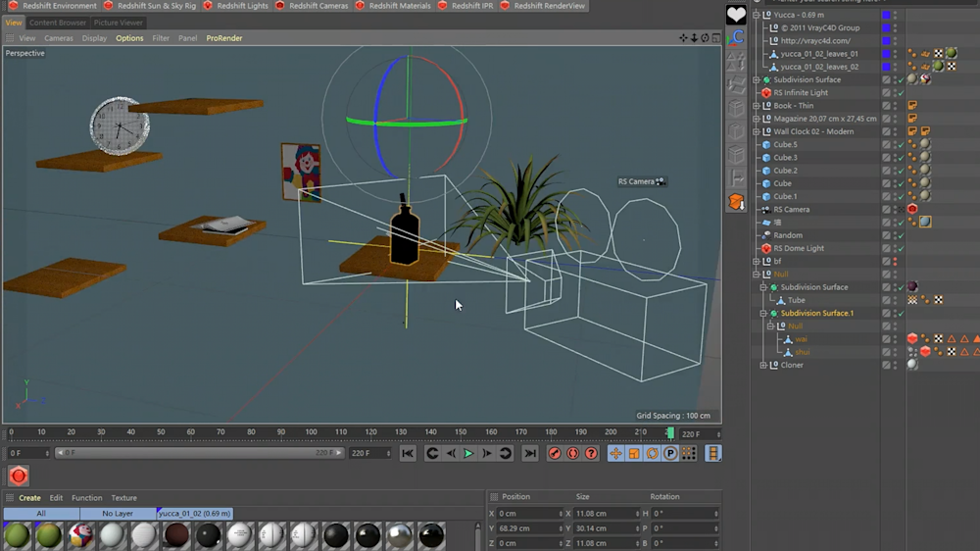Select the RS Camera object icon
The height and width of the screenshot is (551, 980).
coord(766,209)
